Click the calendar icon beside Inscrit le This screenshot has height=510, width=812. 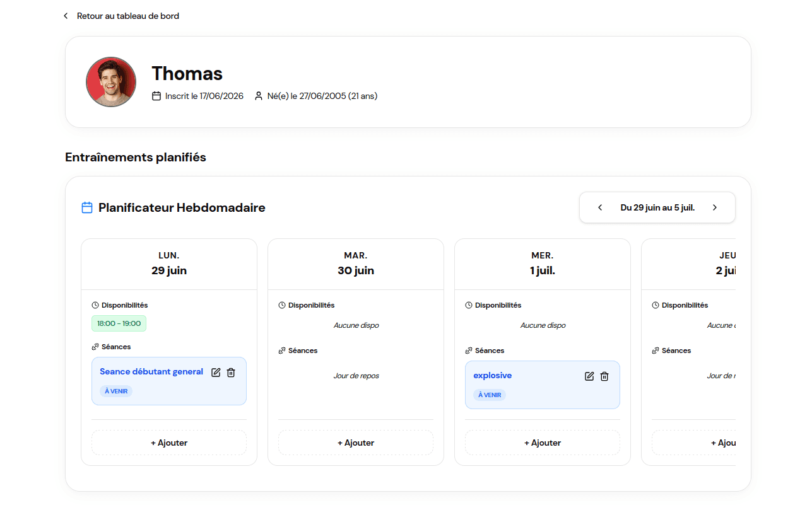(156, 96)
